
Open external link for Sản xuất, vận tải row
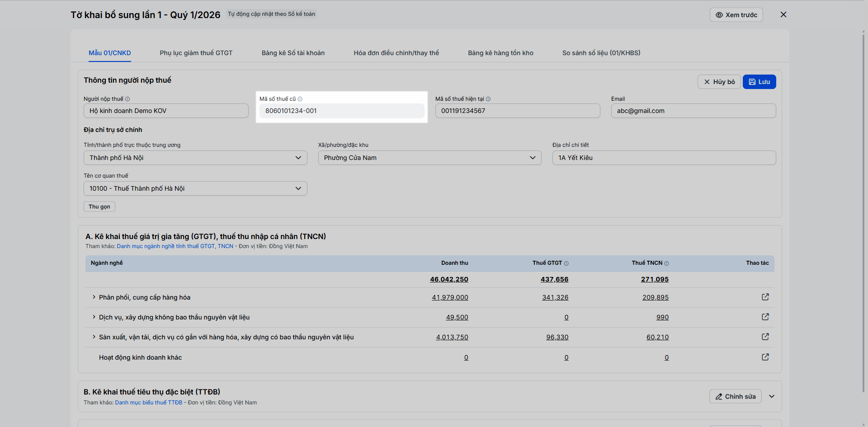click(x=765, y=337)
